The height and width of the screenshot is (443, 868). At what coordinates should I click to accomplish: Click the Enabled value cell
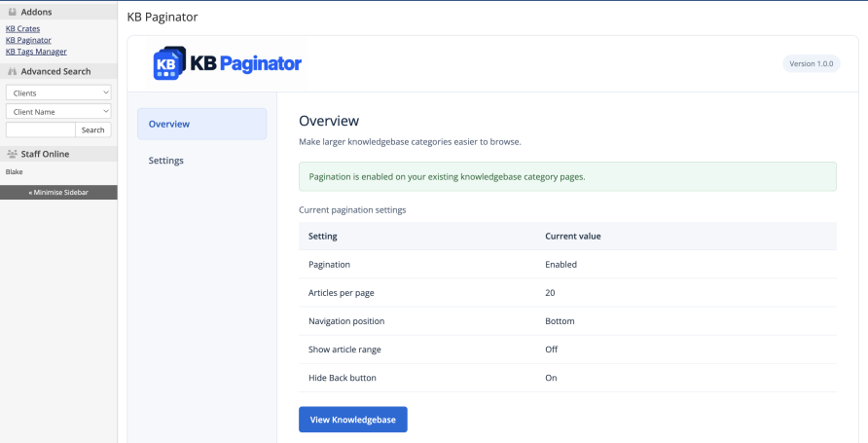click(x=561, y=264)
